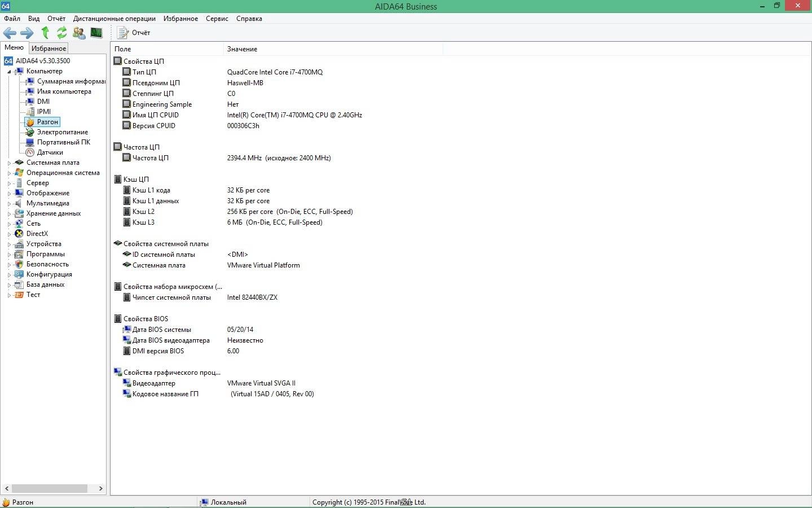
Task: Click the База данных tree icon
Action: 19,284
